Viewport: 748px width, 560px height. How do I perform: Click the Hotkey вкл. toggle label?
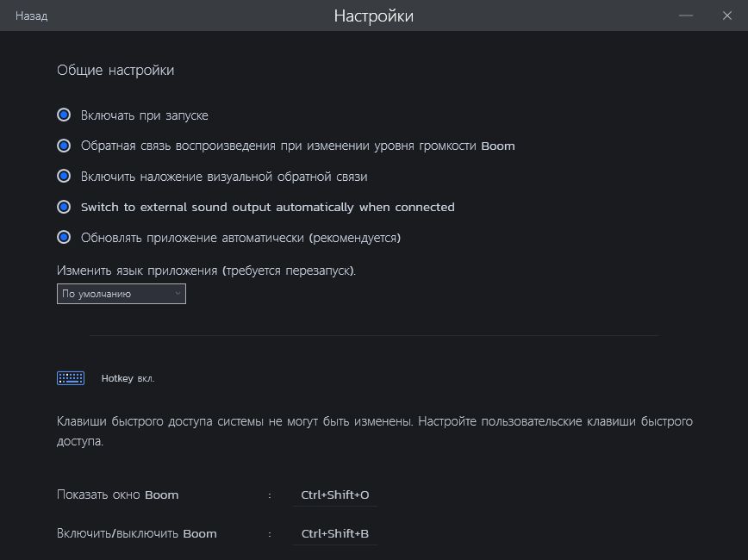(x=128, y=378)
